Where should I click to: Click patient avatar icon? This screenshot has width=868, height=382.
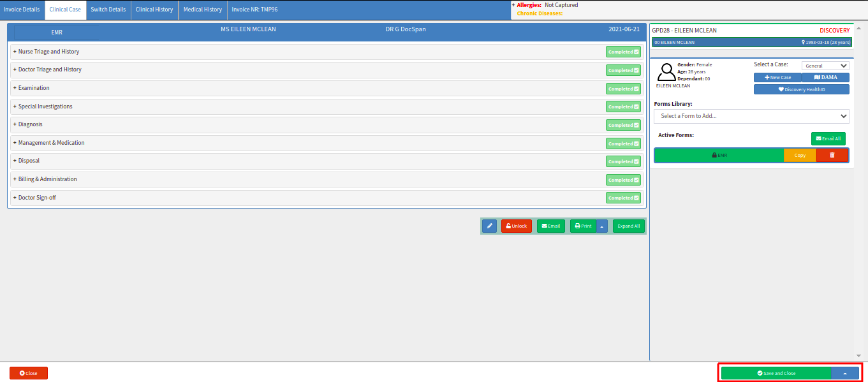[x=666, y=72]
